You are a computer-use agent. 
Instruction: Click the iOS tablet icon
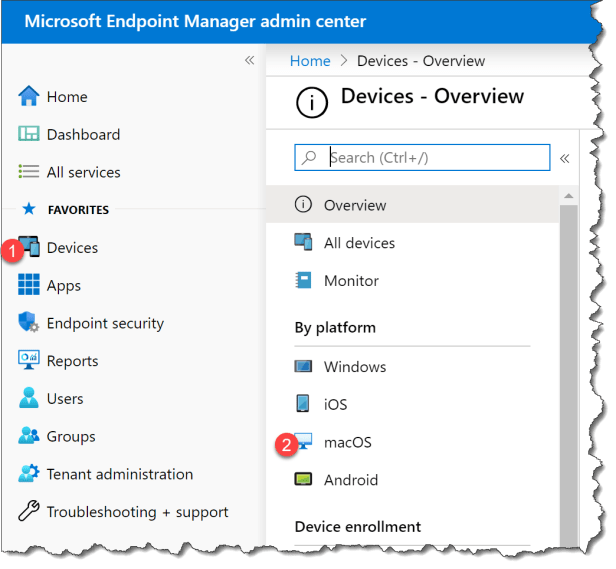(303, 403)
